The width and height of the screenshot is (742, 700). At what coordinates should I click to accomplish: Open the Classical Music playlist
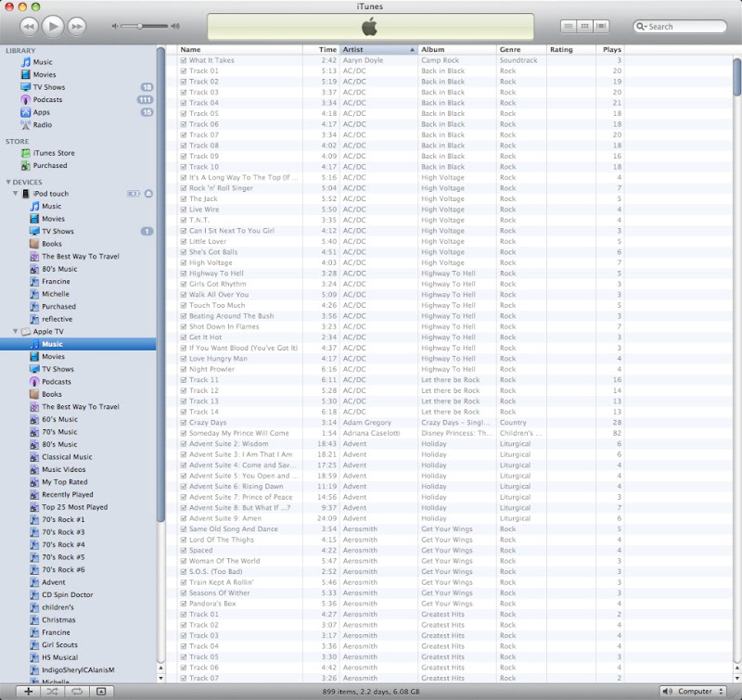(67, 457)
